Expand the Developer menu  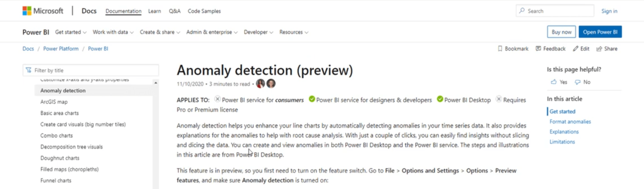[258, 32]
